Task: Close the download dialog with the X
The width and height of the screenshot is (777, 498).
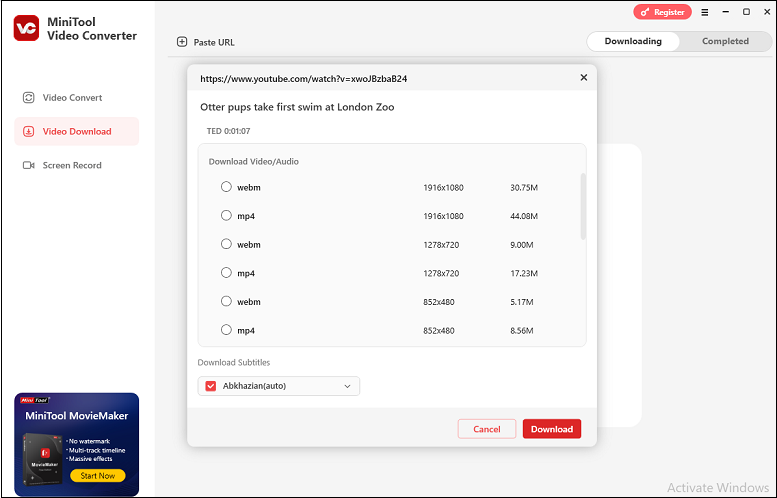Action: [x=584, y=77]
